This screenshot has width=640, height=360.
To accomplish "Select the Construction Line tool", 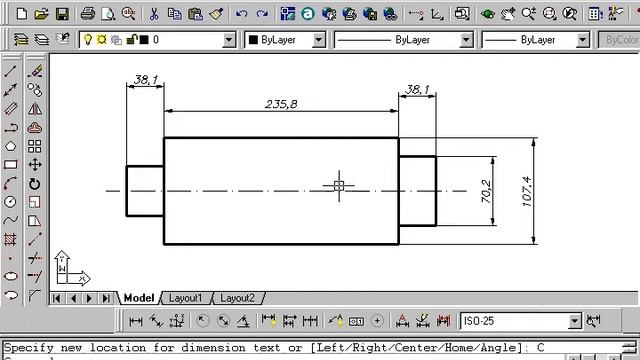I will tap(10, 90).
